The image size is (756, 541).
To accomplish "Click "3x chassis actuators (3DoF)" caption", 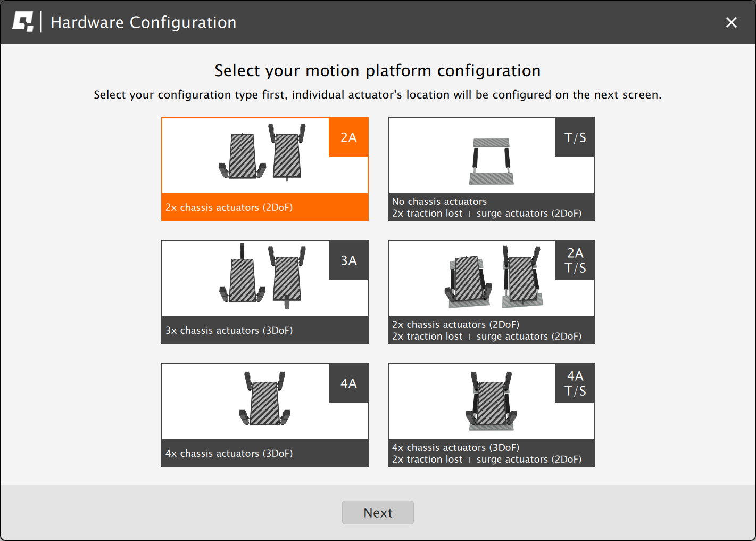I will tap(229, 331).
